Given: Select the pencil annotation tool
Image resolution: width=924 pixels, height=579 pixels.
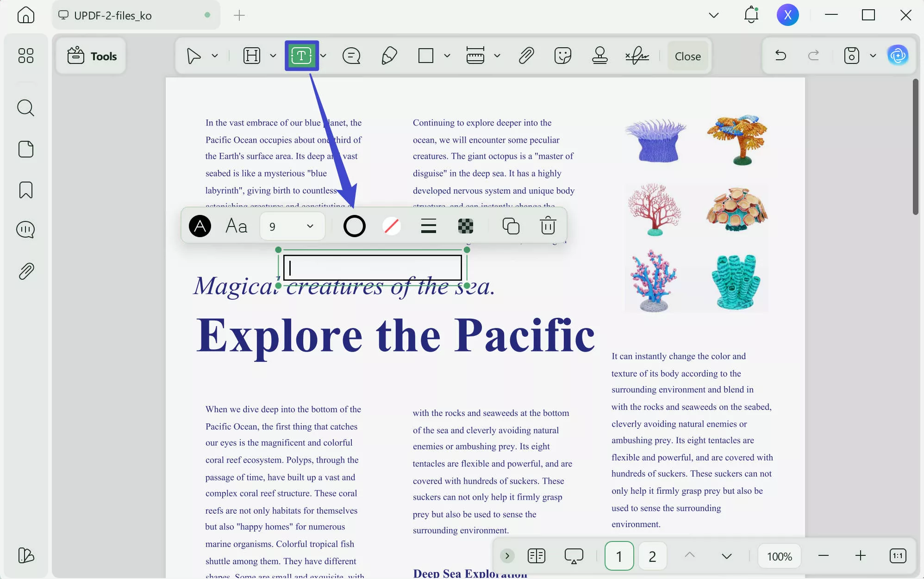Looking at the screenshot, I should coord(389,56).
